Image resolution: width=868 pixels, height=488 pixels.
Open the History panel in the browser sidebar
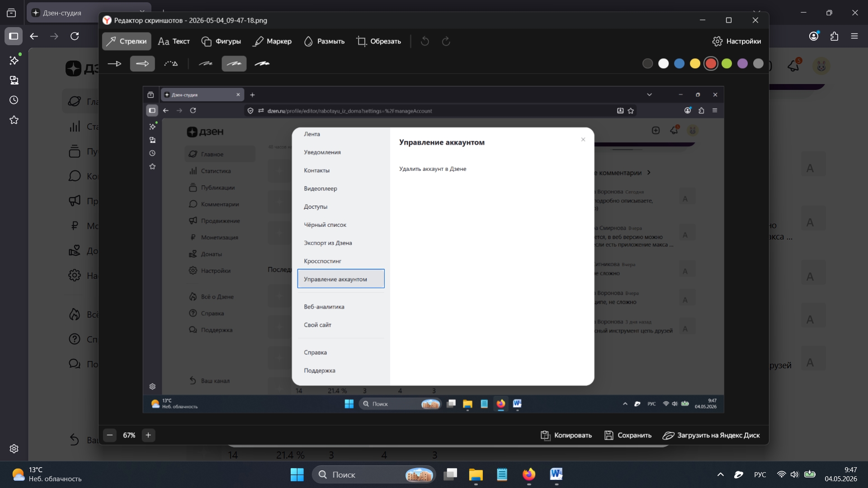click(14, 100)
